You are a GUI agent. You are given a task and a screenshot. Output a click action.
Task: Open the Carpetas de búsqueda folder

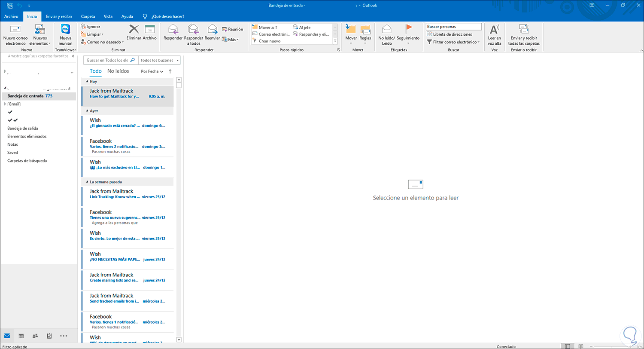click(27, 161)
